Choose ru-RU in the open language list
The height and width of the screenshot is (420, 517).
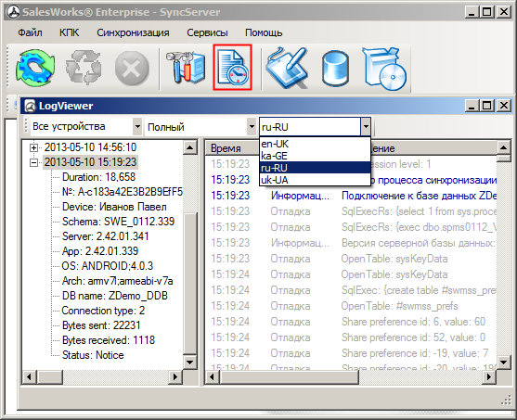click(x=315, y=168)
